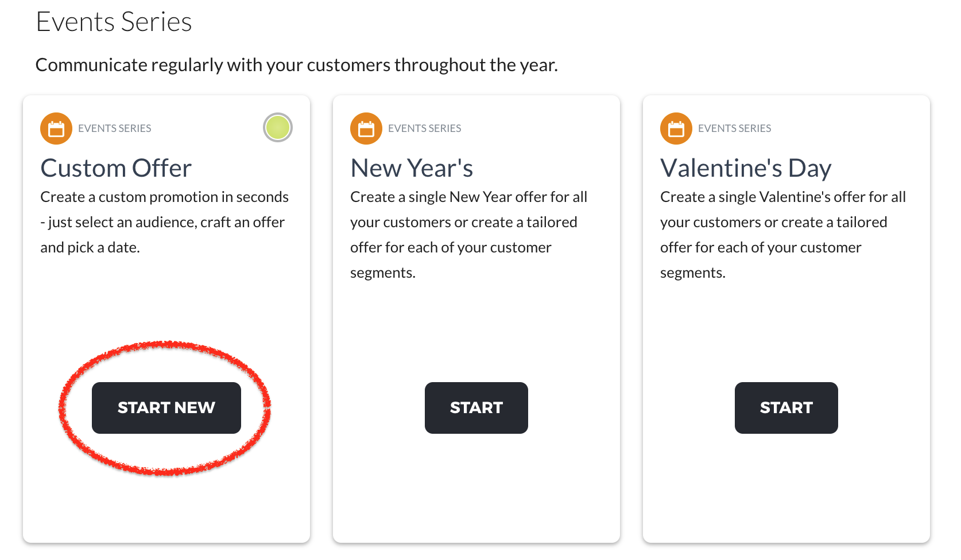Click the blank space beneath Valentine's Day START button
This screenshot has width=961, height=560.
[x=786, y=488]
